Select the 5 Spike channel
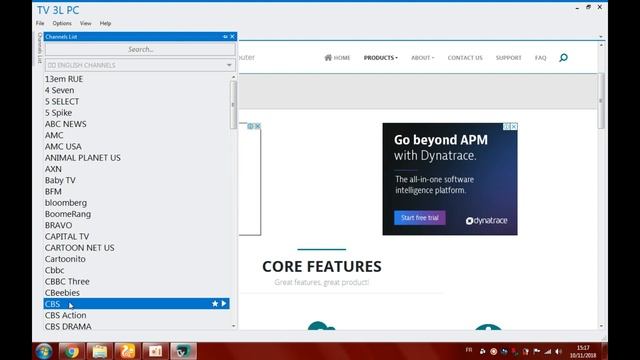Image resolution: width=640 pixels, height=360 pixels. (x=136, y=113)
